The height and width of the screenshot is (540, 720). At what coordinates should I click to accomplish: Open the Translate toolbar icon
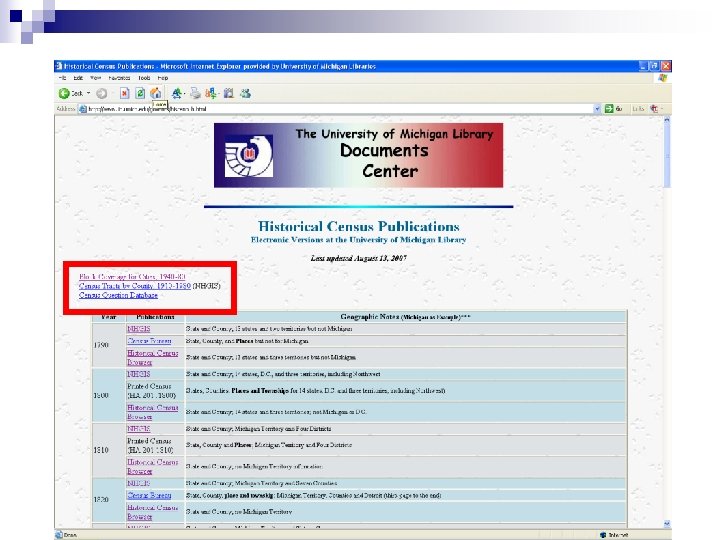(177, 94)
